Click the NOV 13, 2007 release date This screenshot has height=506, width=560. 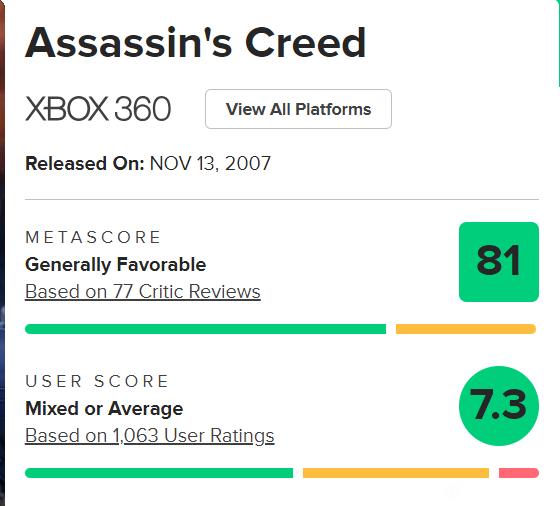[210, 164]
